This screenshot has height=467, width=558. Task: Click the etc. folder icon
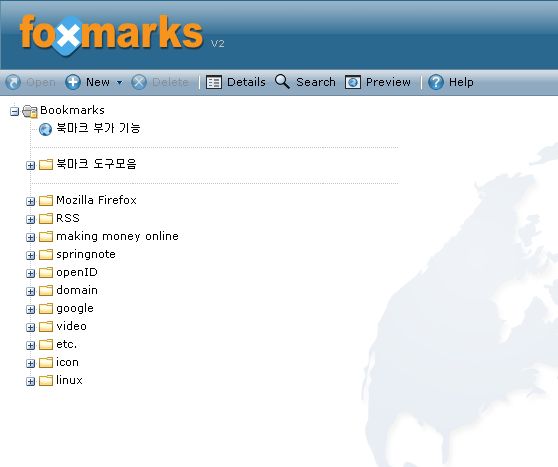[46, 345]
